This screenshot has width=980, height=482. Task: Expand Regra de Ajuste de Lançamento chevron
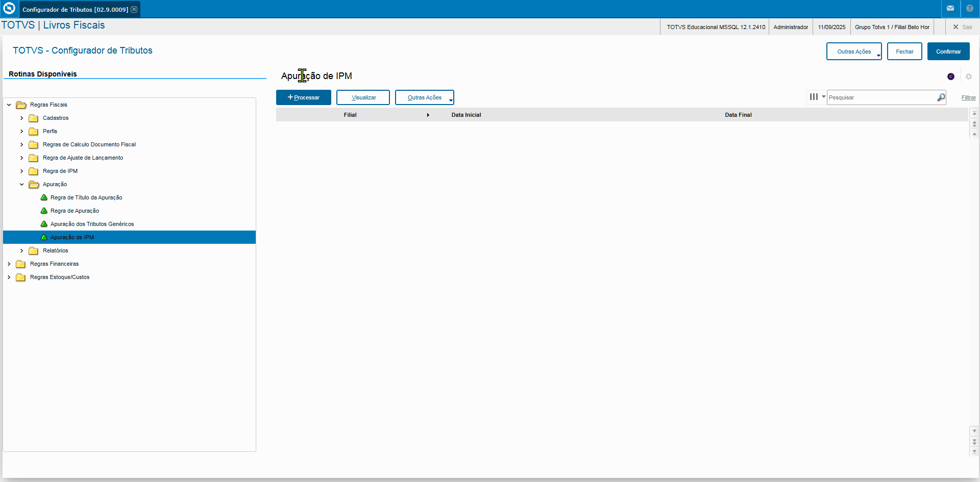(21, 158)
